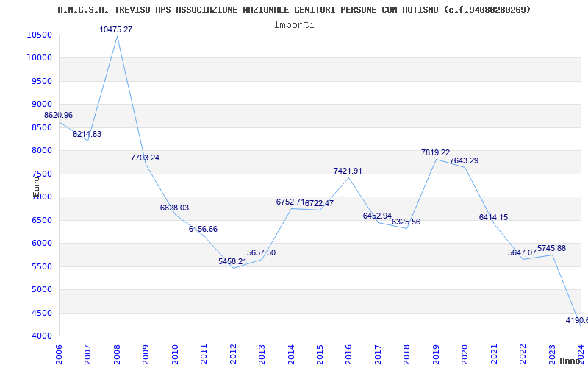Click the 6414.15 data label
588x368 pixels.
[x=493, y=217]
